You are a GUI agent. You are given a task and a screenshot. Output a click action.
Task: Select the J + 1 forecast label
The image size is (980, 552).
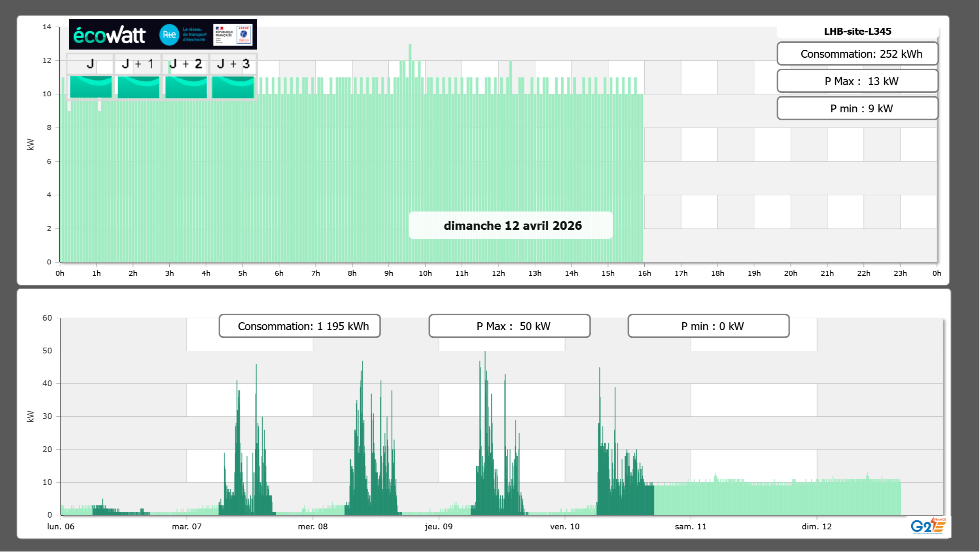click(138, 64)
